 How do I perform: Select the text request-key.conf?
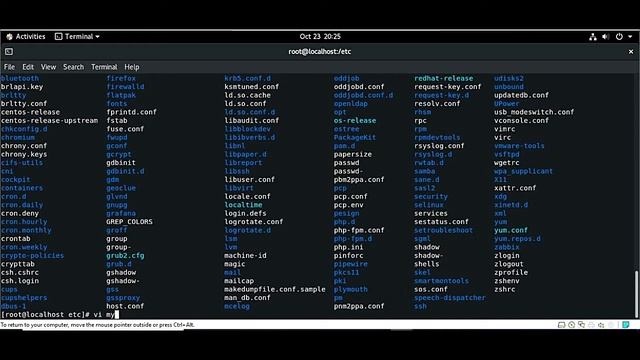448,87
